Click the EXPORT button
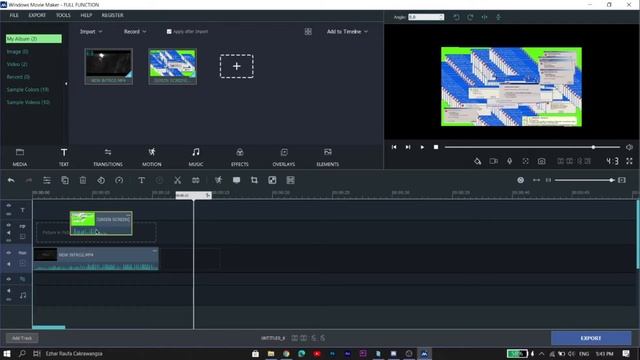Screen dimensions: 640x360 591,338
